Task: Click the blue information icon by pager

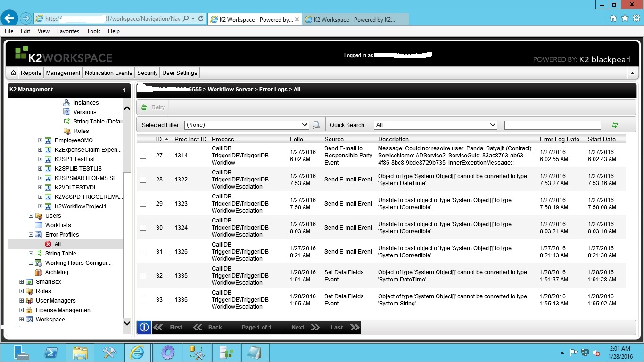Action: (144, 327)
